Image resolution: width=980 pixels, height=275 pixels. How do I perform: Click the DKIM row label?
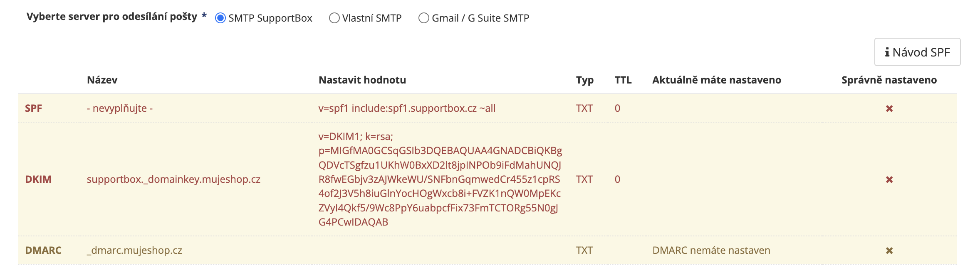pyautogui.click(x=38, y=179)
